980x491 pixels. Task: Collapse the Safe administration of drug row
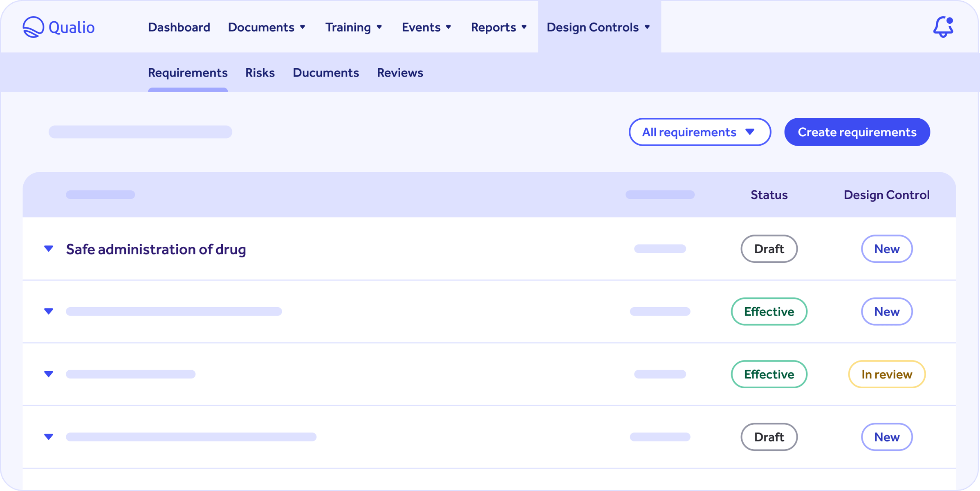pyautogui.click(x=49, y=248)
